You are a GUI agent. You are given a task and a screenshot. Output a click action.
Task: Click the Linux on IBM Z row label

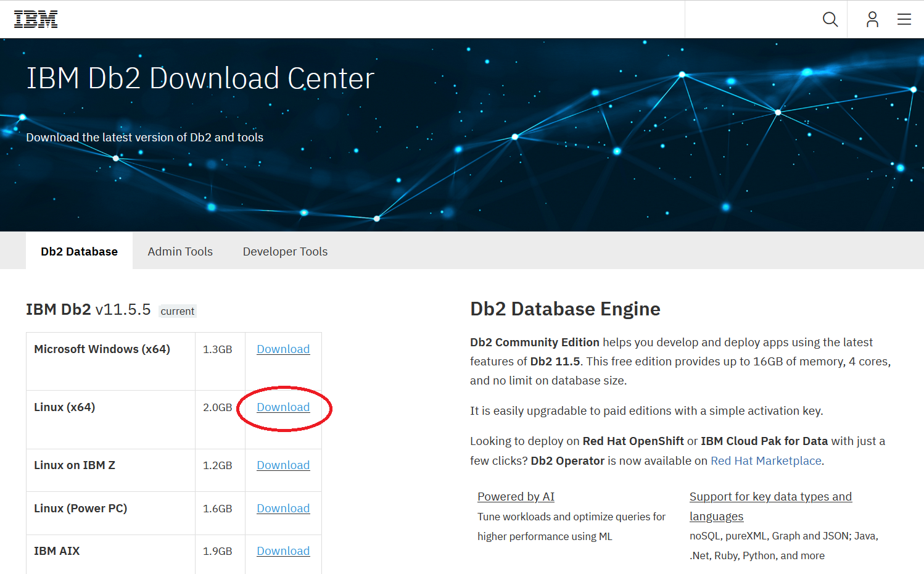[x=75, y=465]
